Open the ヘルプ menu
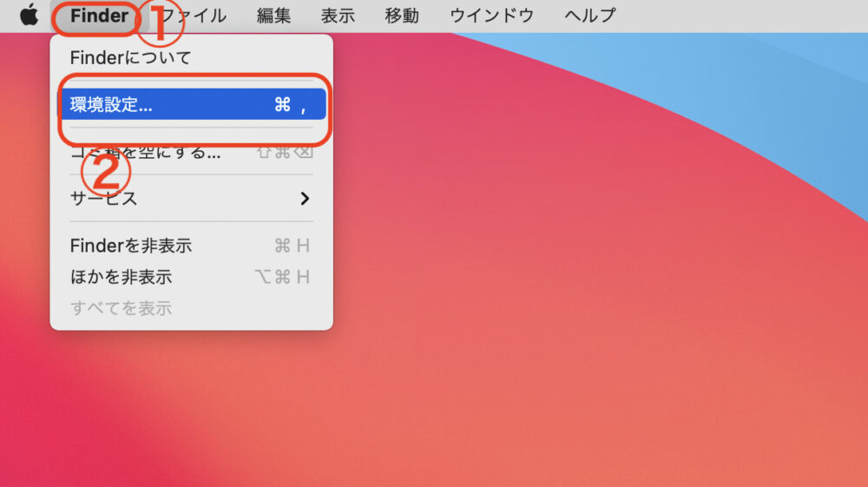The image size is (868, 487). click(x=589, y=16)
